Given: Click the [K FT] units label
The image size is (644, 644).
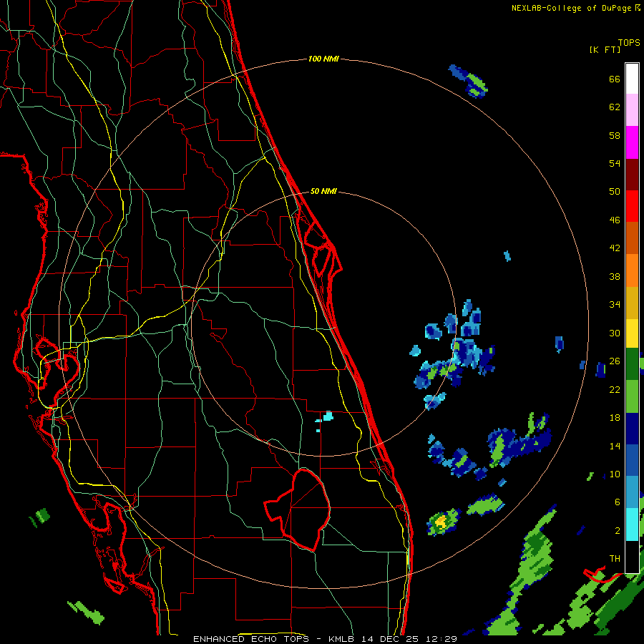Looking at the screenshot, I should tap(605, 49).
